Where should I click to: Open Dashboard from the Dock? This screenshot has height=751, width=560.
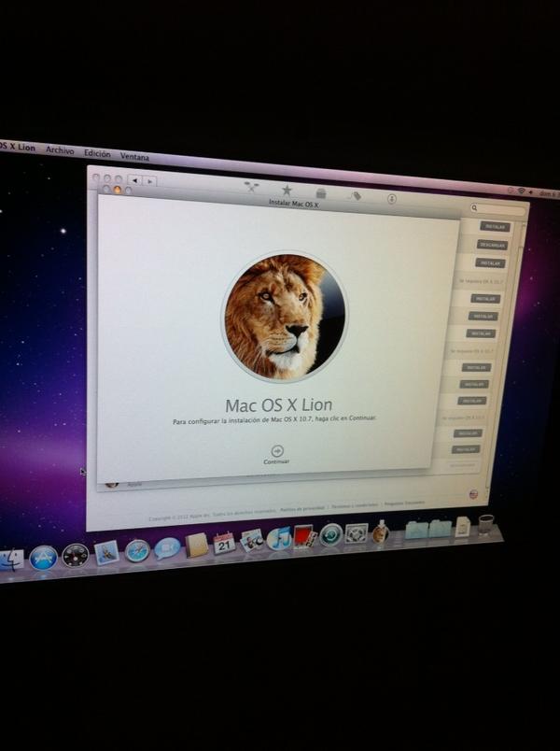76,556
